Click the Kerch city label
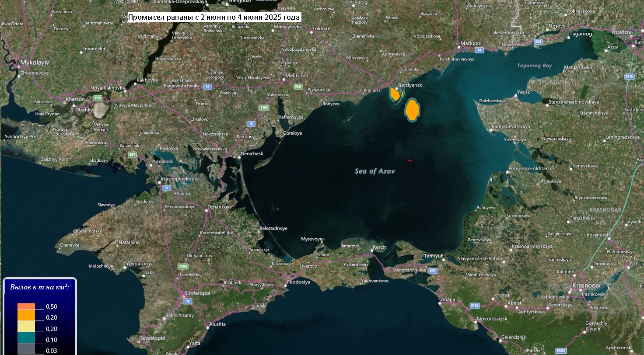Image resolution: width=644 pixels, height=355 pixels. coord(379,247)
